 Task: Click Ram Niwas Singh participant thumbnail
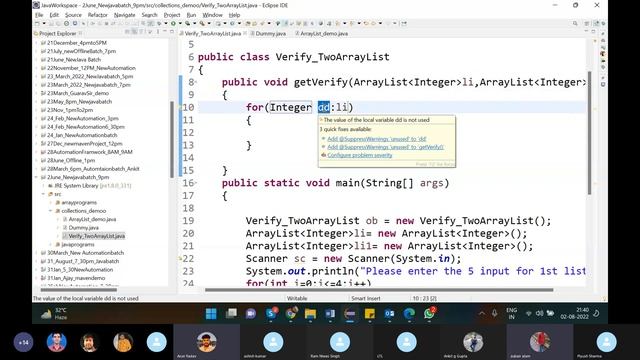(x=340, y=342)
